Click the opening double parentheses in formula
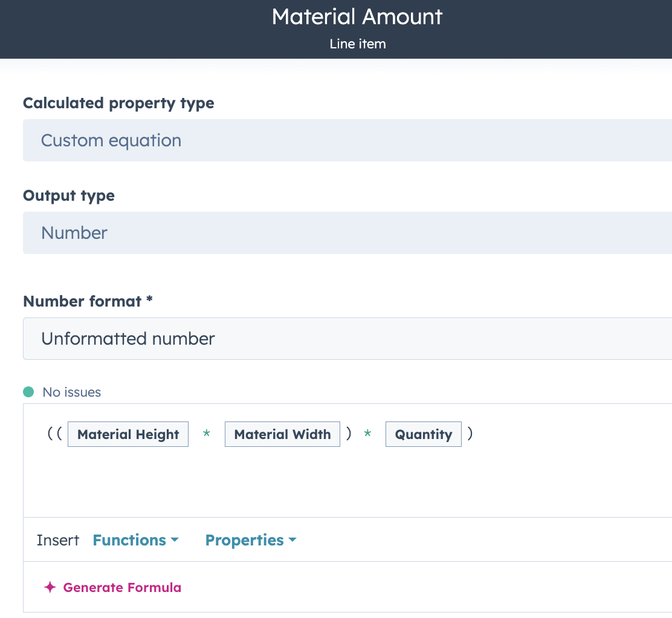672x618 pixels. 54,434
